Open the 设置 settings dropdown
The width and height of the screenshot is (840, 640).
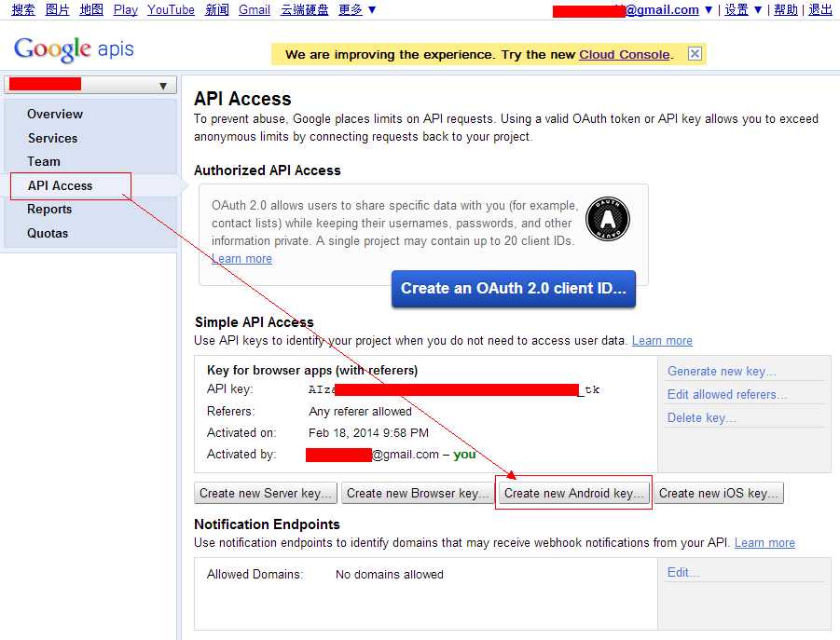[743, 9]
